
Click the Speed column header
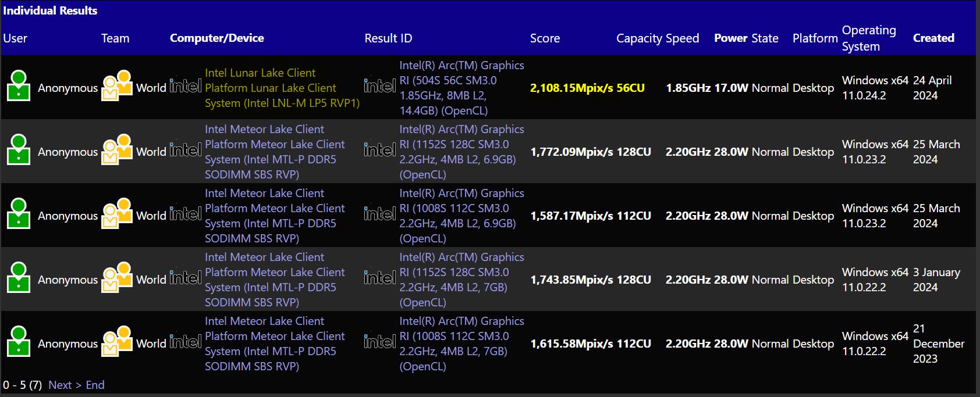[x=682, y=38]
